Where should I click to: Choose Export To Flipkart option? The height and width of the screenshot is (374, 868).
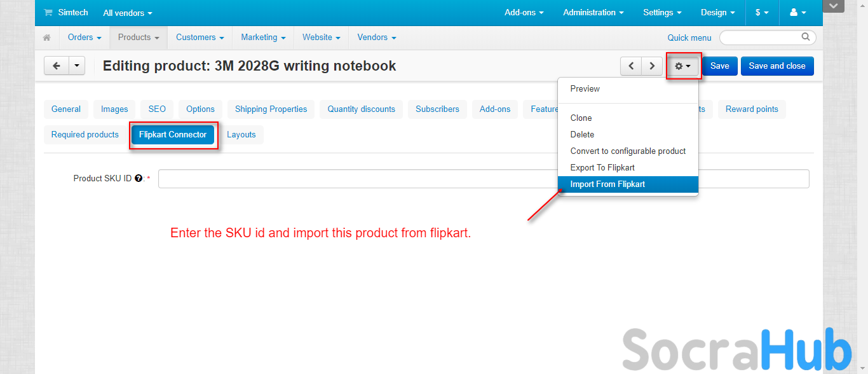point(602,168)
